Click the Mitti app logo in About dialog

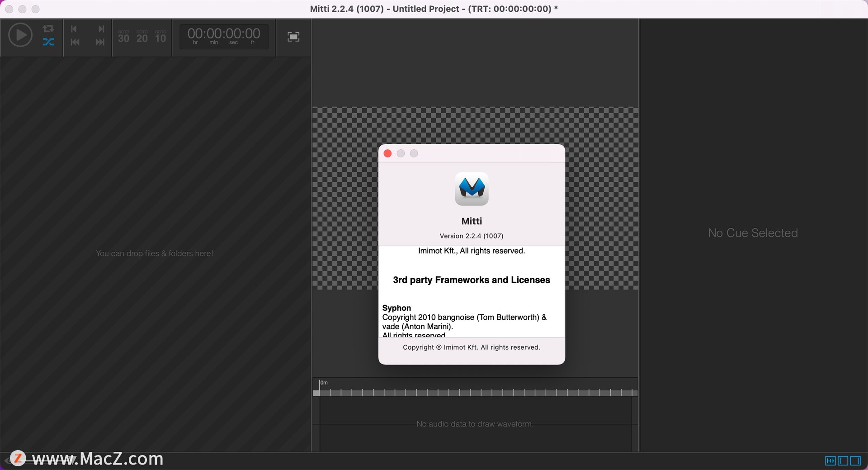[x=472, y=189]
